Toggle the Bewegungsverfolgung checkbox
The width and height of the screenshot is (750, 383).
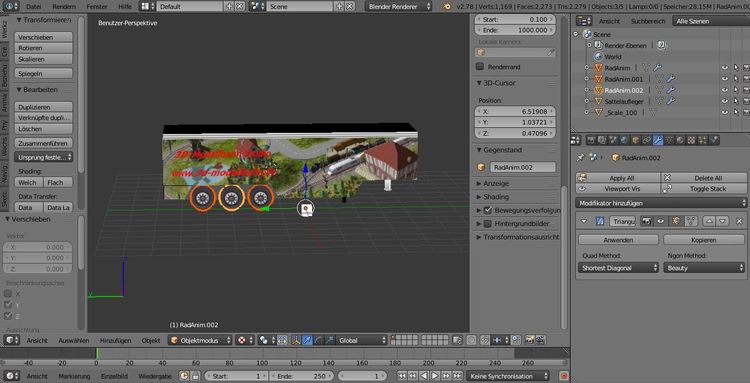pyautogui.click(x=488, y=210)
